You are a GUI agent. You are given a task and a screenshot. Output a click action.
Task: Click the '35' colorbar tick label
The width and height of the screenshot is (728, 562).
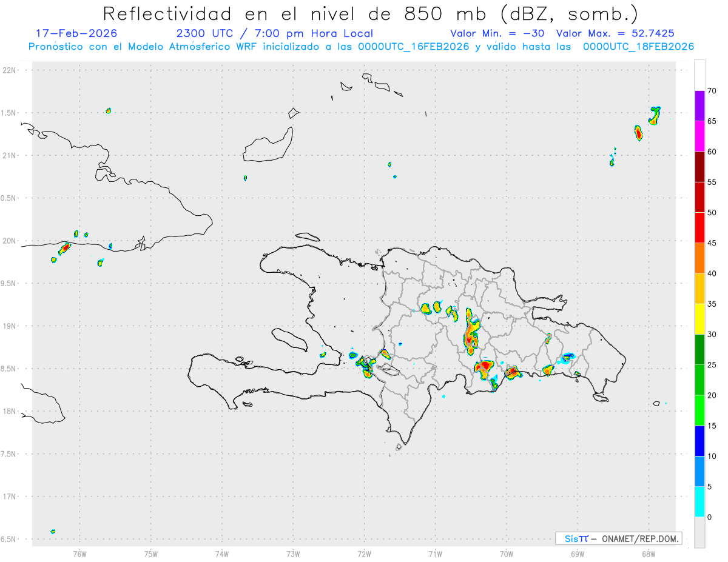click(712, 304)
